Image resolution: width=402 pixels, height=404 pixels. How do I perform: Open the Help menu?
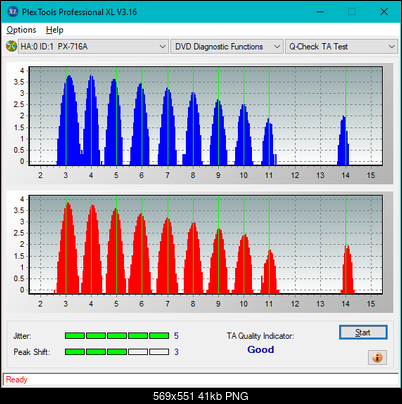point(55,30)
